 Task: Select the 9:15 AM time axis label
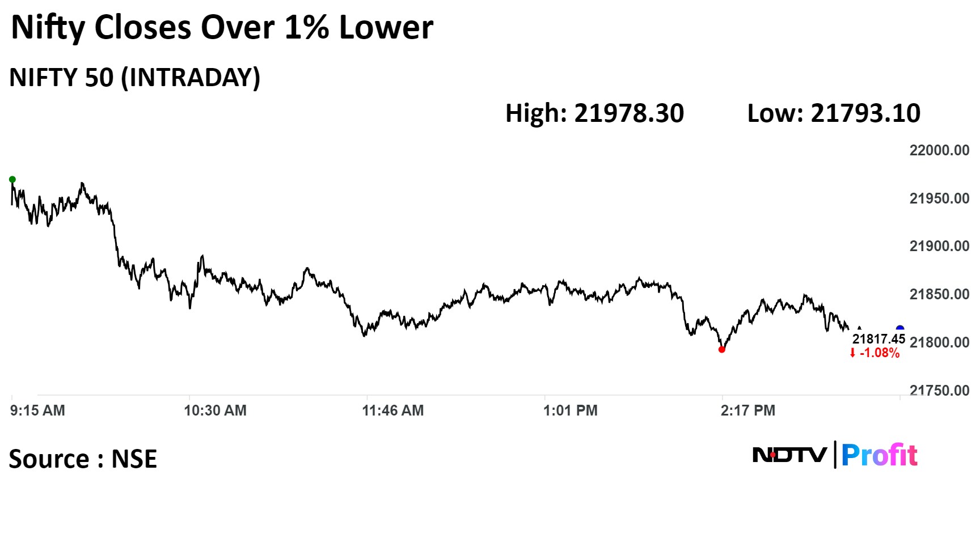[37, 410]
